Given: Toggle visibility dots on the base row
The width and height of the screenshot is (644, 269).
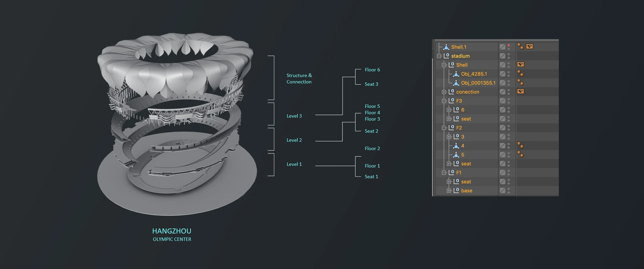Looking at the screenshot, I should pos(509,191).
